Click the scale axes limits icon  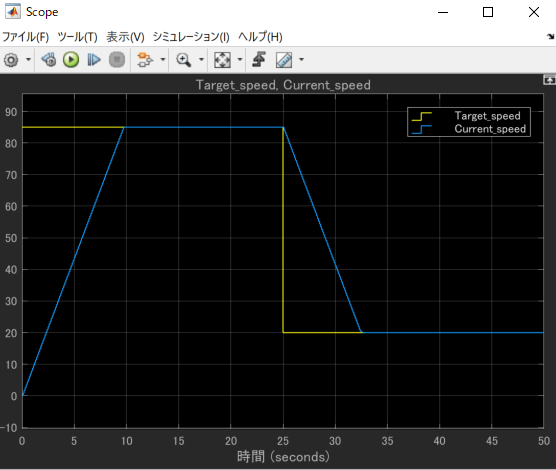tap(222, 60)
